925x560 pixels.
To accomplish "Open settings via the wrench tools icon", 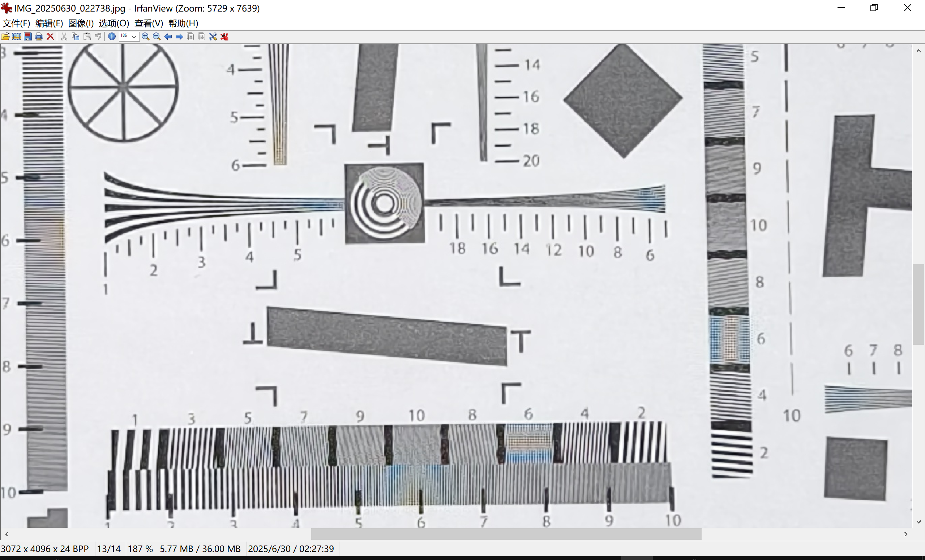I will [213, 37].
